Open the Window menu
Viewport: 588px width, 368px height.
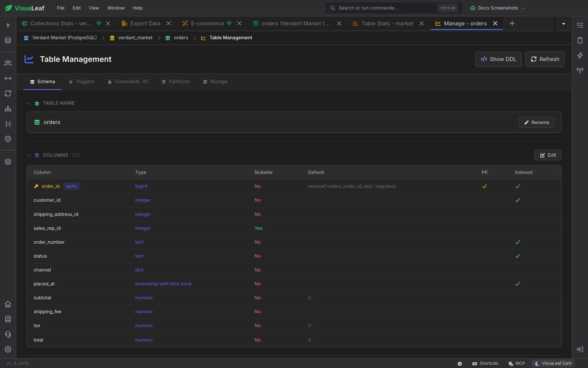[x=116, y=8]
